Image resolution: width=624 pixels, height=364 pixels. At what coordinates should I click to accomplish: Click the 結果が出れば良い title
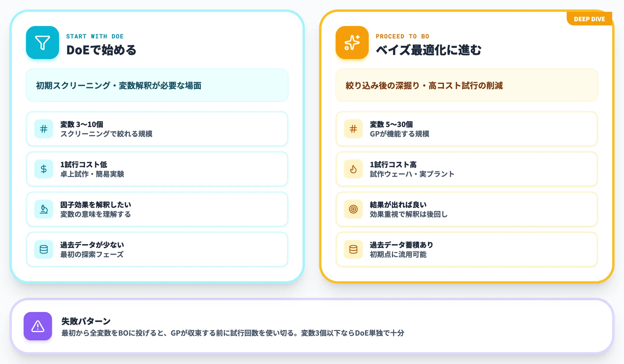[x=398, y=205]
